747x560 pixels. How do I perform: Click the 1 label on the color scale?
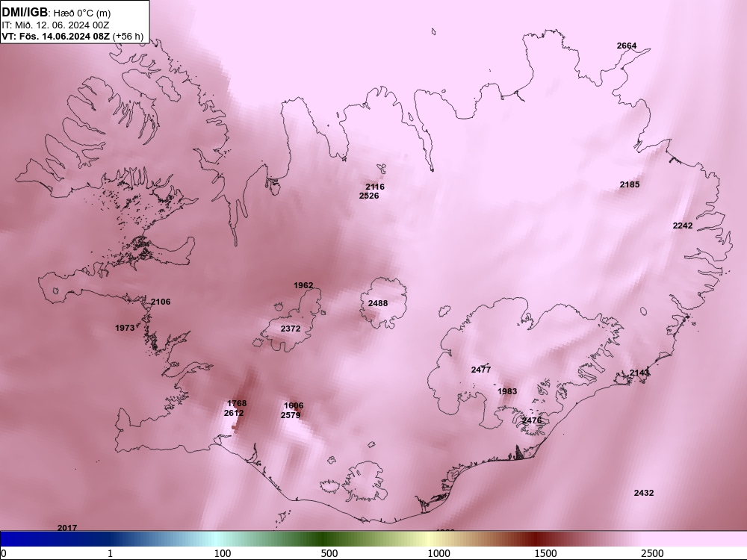tap(110, 553)
